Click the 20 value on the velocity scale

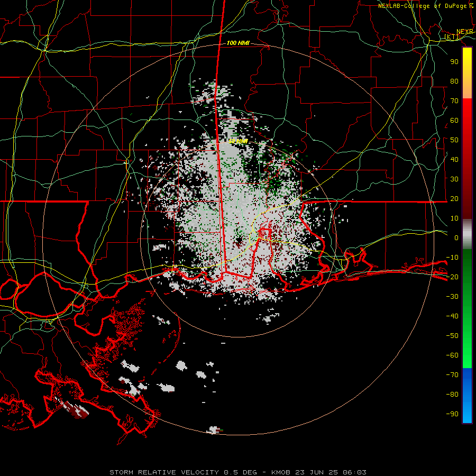(454, 199)
